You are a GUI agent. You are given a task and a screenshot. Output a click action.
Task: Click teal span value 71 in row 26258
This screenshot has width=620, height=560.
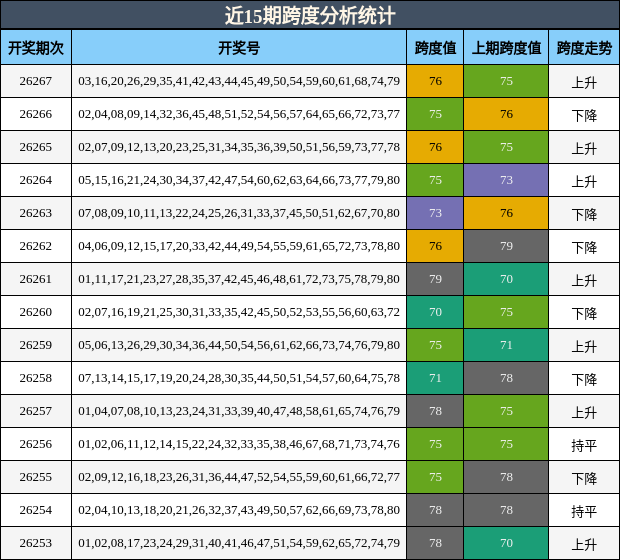435,378
